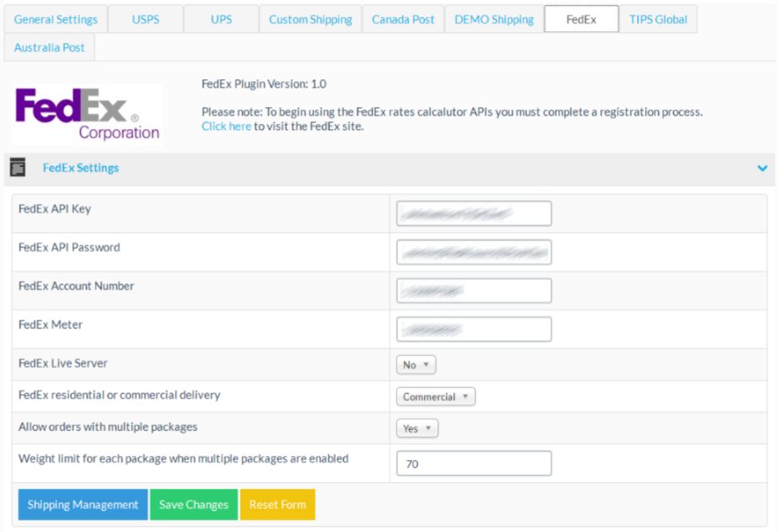Open the DEMO Shipping tab
The width and height of the screenshot is (780, 532).
pyautogui.click(x=494, y=19)
